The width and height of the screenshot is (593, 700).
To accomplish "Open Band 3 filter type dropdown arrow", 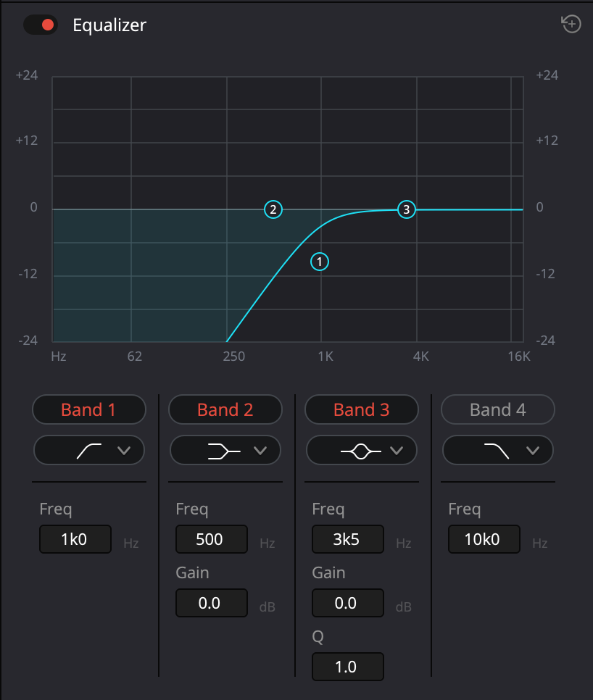I will tap(397, 451).
